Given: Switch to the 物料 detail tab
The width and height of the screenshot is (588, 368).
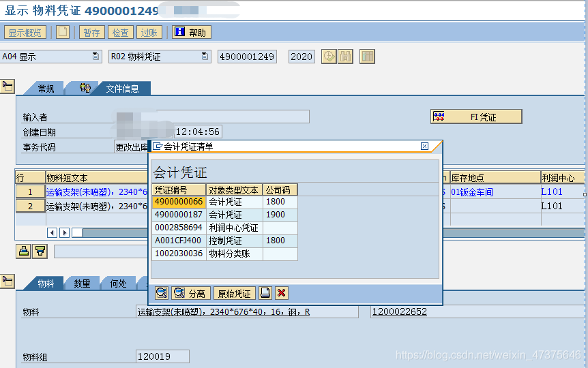Looking at the screenshot, I should (x=46, y=283).
